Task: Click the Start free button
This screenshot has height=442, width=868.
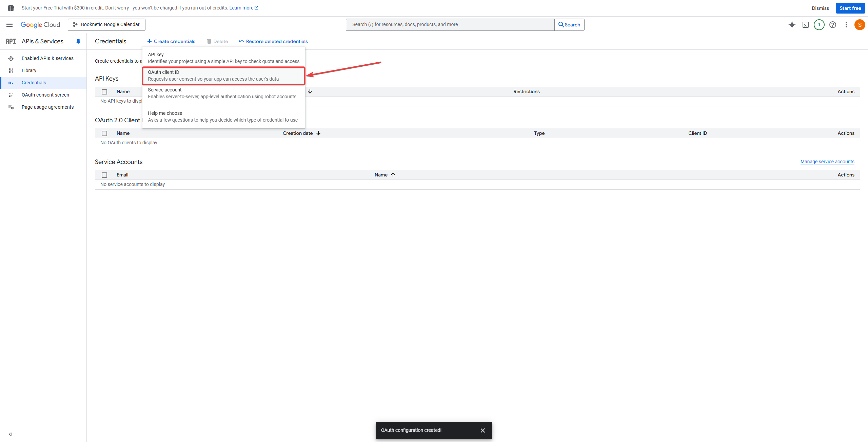Action: coord(850,8)
